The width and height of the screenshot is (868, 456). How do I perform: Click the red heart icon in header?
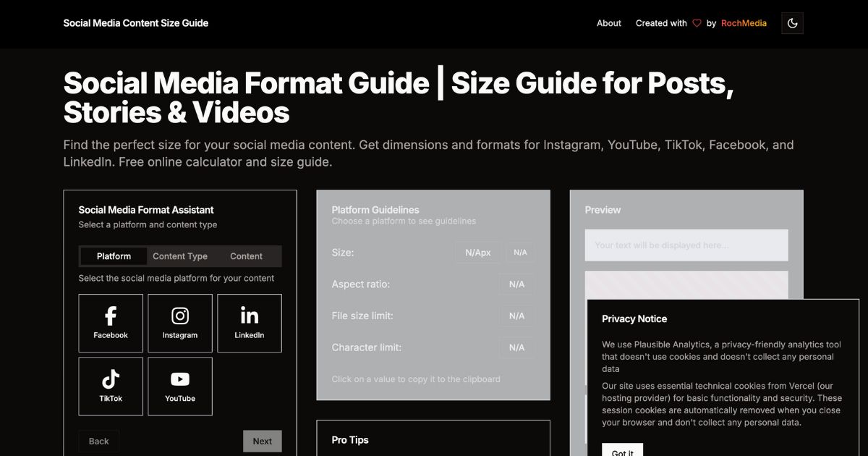[697, 23]
